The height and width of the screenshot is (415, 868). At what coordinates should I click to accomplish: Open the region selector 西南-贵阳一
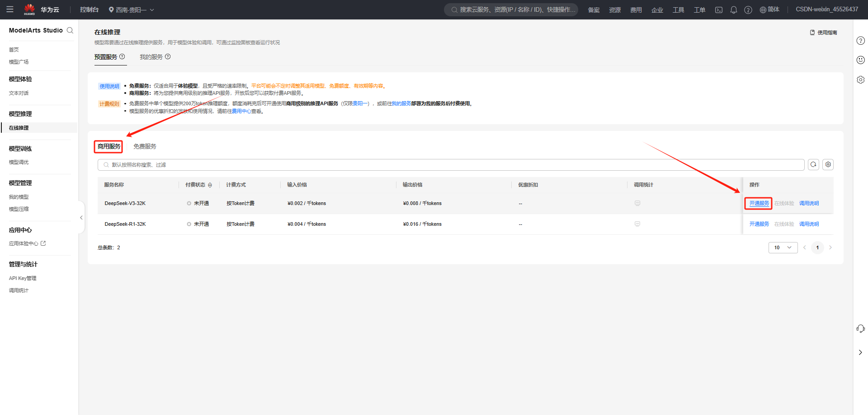pos(132,9)
